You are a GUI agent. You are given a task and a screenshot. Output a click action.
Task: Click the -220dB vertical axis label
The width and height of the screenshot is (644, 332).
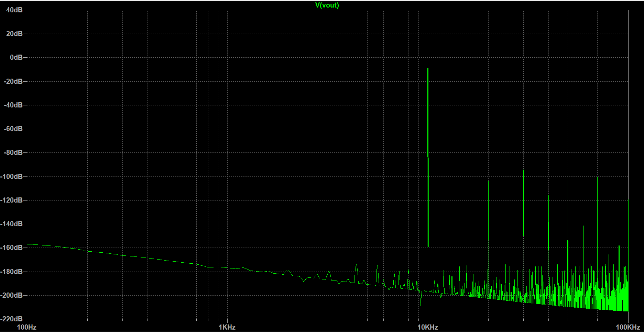click(12, 319)
